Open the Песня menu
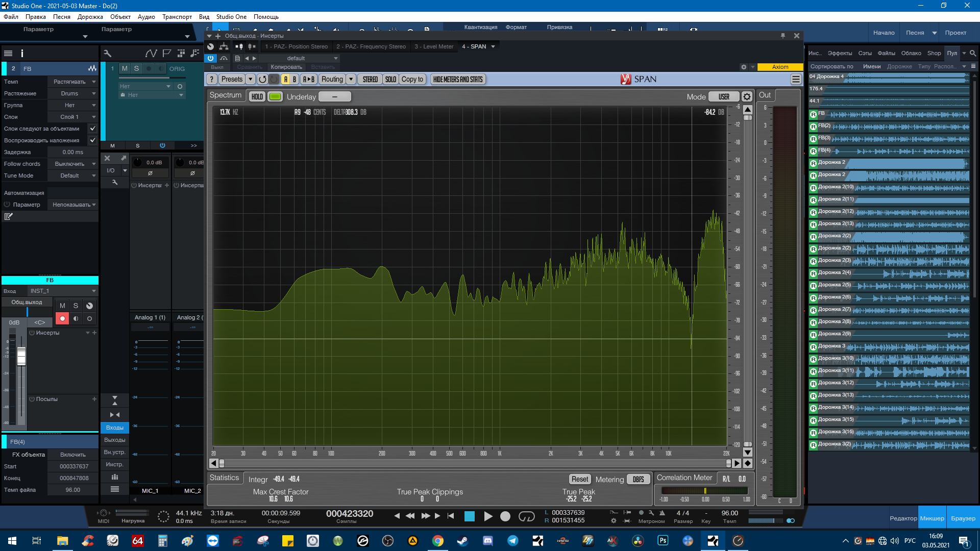Screen dimensions: 980x551 coord(61,17)
